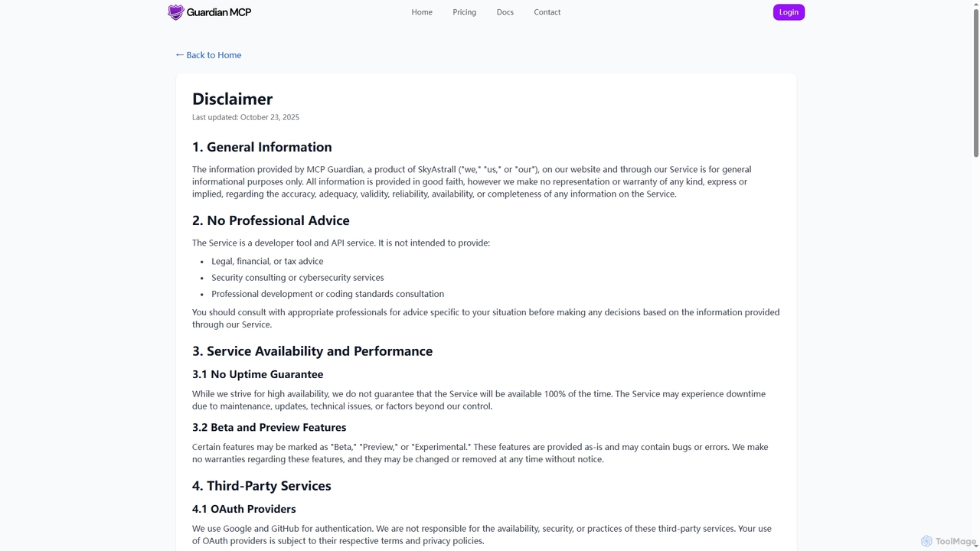This screenshot has width=980, height=551.
Task: Click the 'We use Google and GitHub' paragraph
Action: 482,535
